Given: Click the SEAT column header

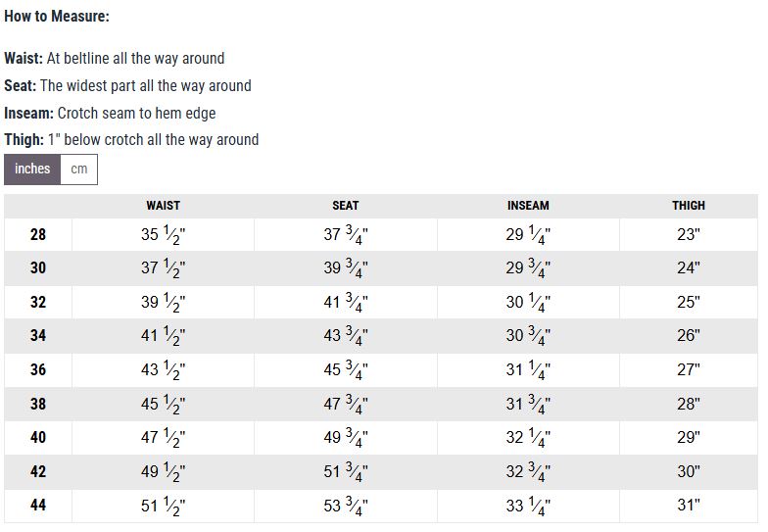Looking at the screenshot, I should (x=345, y=206).
